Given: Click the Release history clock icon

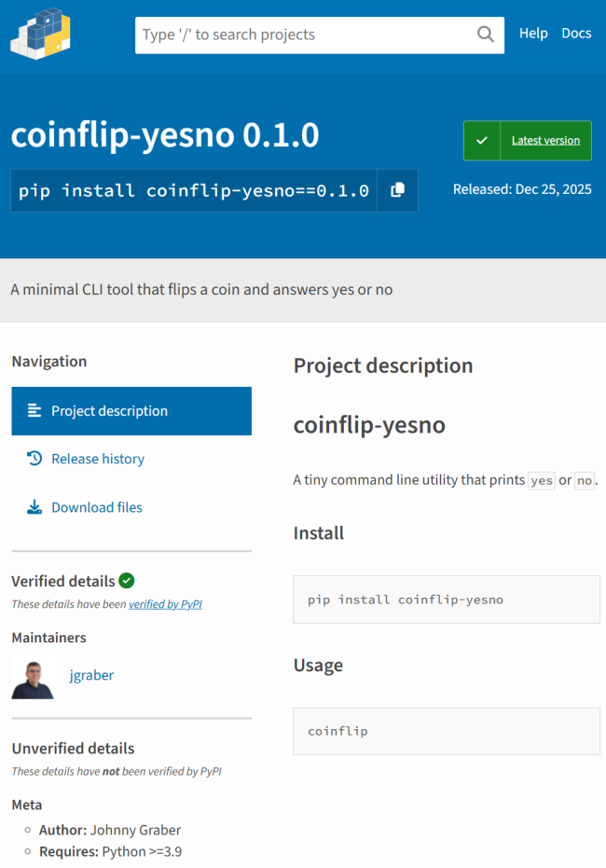Looking at the screenshot, I should [x=34, y=459].
